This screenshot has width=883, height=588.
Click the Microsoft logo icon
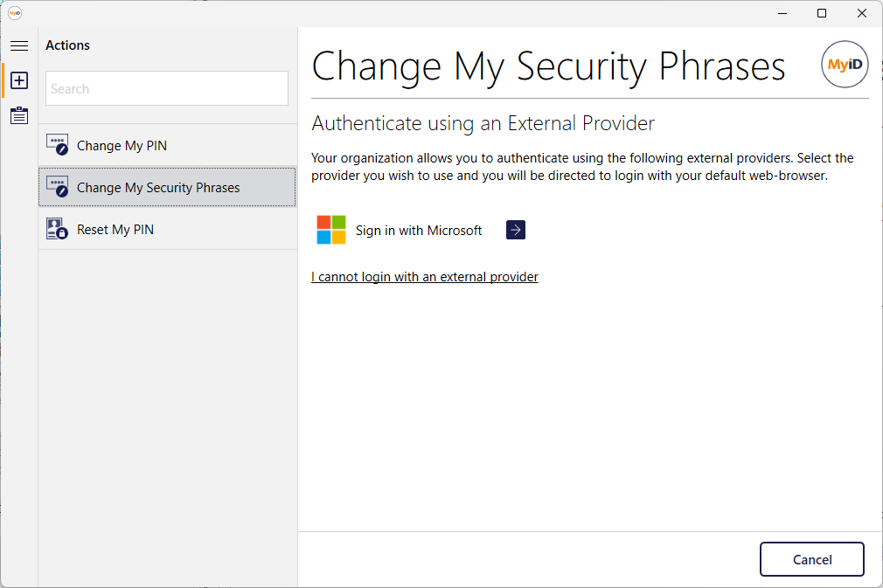331,230
